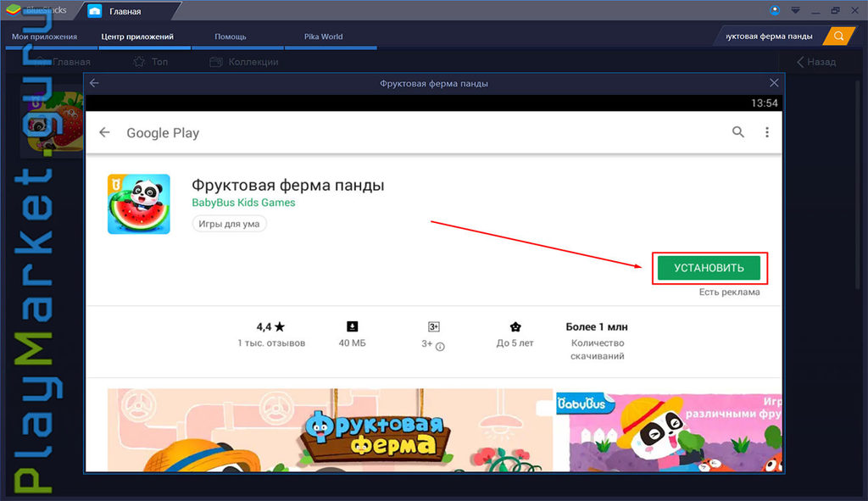This screenshot has width=868, height=501.
Task: Click the 4,4 star rating
Action: click(270, 326)
